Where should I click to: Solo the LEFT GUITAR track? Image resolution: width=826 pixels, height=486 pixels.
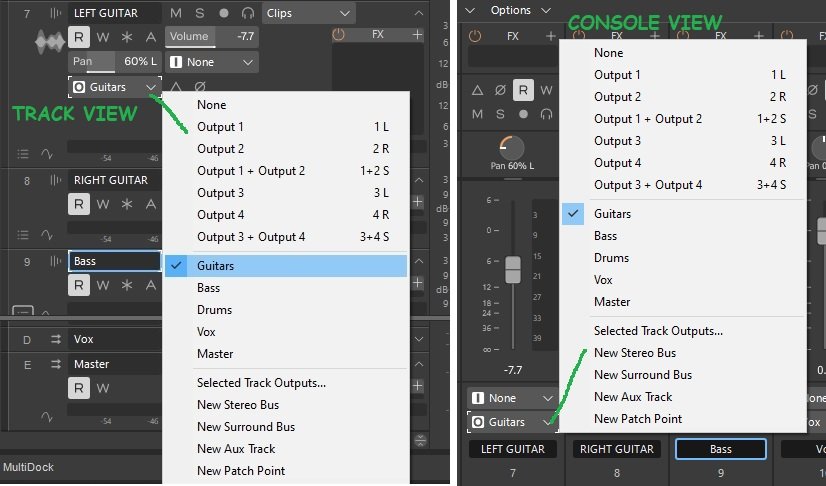click(x=199, y=14)
